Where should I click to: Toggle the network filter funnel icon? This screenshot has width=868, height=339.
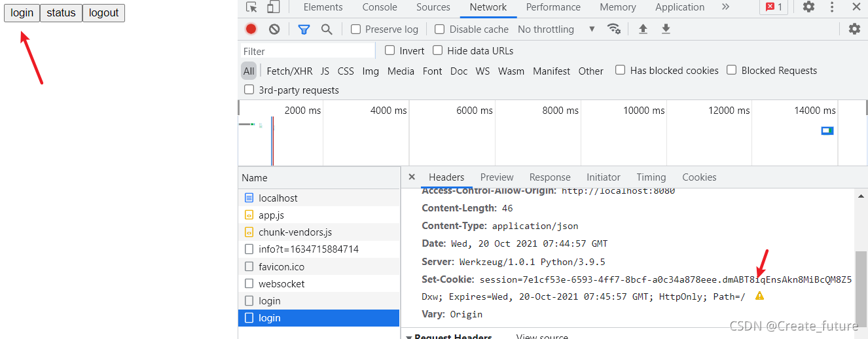(x=304, y=29)
